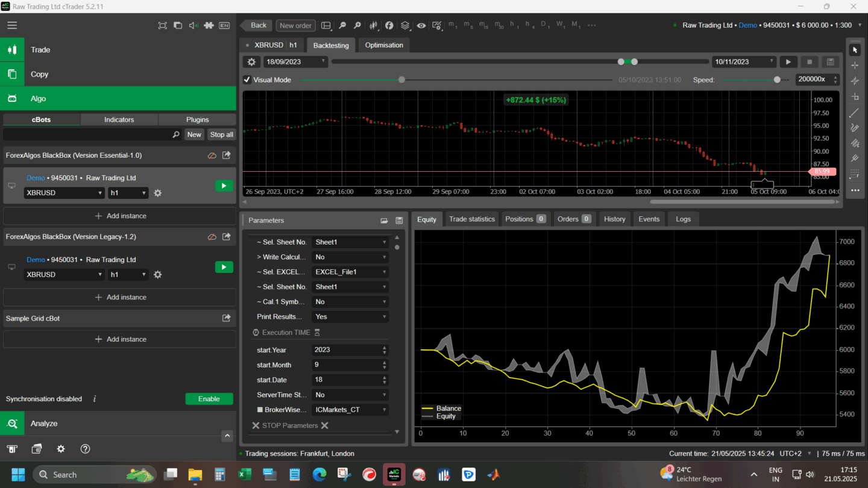
Task: Toggle the chart visibility eye icon
Action: pos(421,25)
